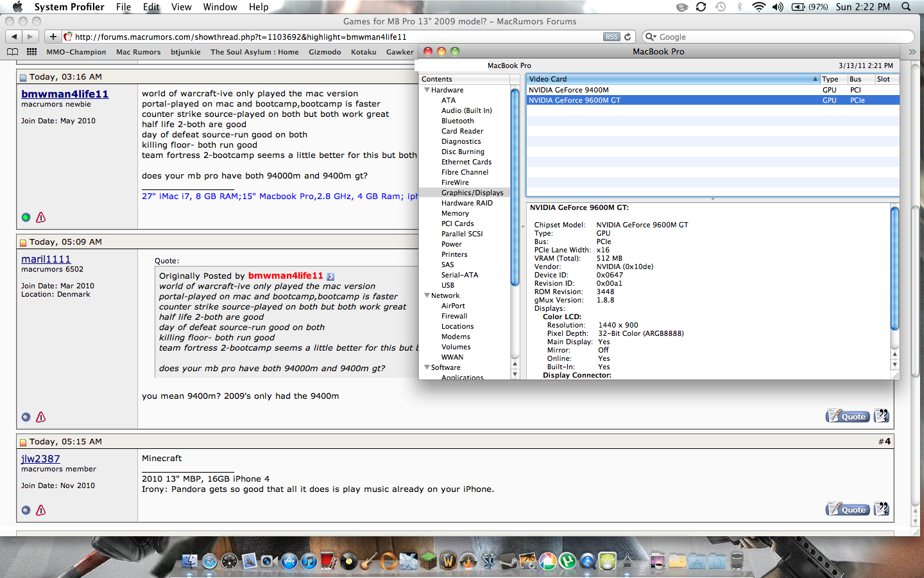Select Memory in Hardware list
This screenshot has width=924, height=578.
(455, 213)
